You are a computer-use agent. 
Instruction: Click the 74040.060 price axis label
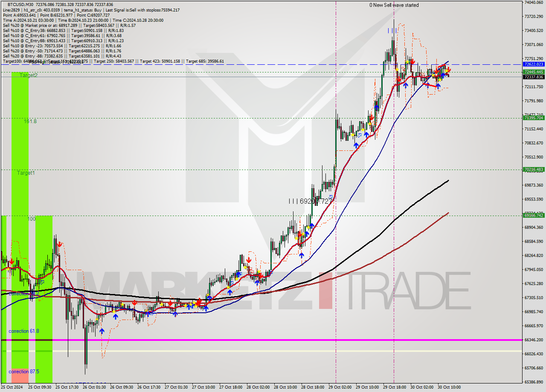tap(534, 3)
